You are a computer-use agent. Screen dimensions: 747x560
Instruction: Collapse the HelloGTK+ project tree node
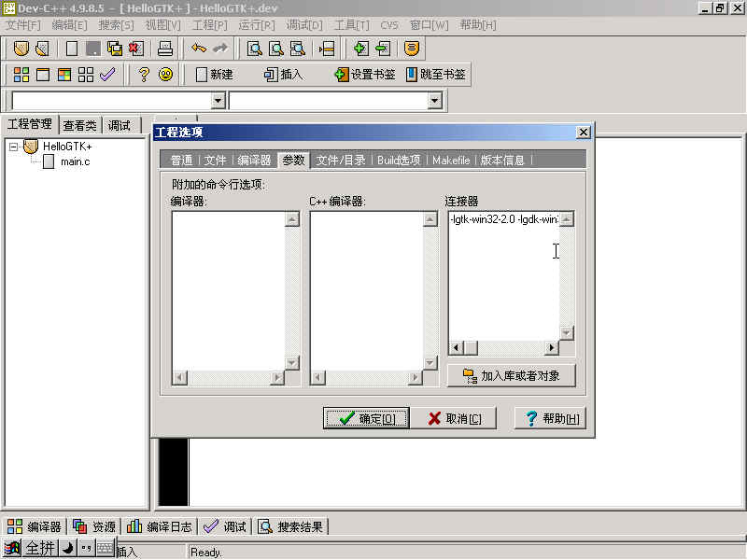click(14, 147)
